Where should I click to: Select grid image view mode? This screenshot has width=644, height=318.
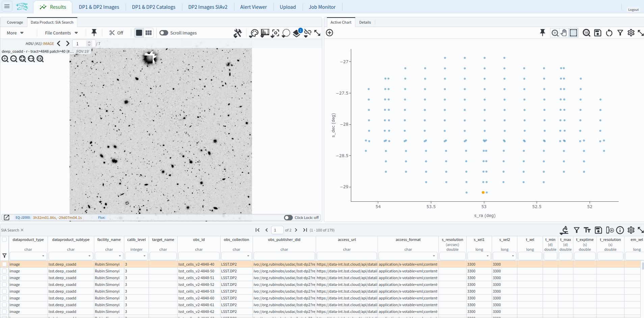[149, 33]
